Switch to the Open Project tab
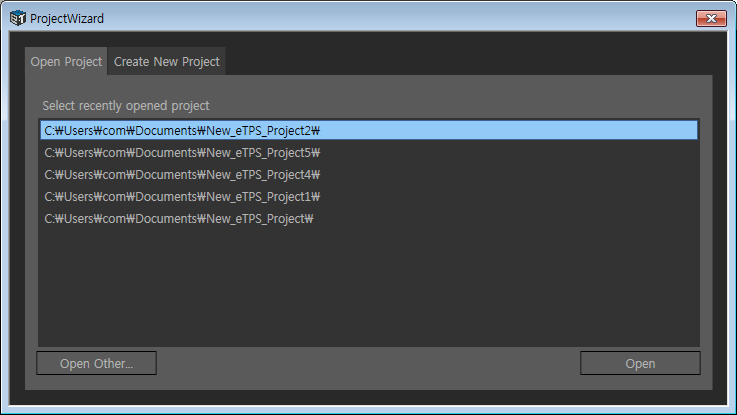Image resolution: width=737 pixels, height=415 pixels. 66,61
